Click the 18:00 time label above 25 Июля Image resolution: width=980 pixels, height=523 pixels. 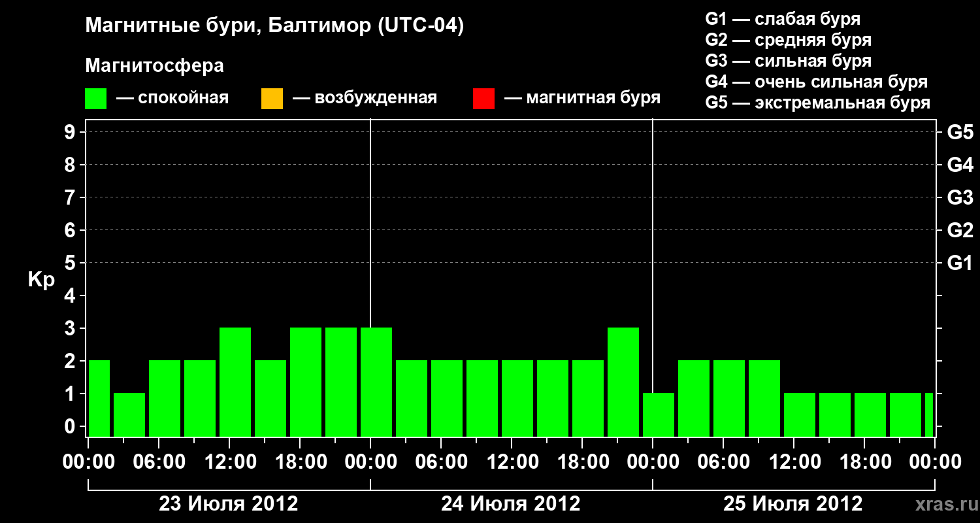pyautogui.click(x=864, y=462)
